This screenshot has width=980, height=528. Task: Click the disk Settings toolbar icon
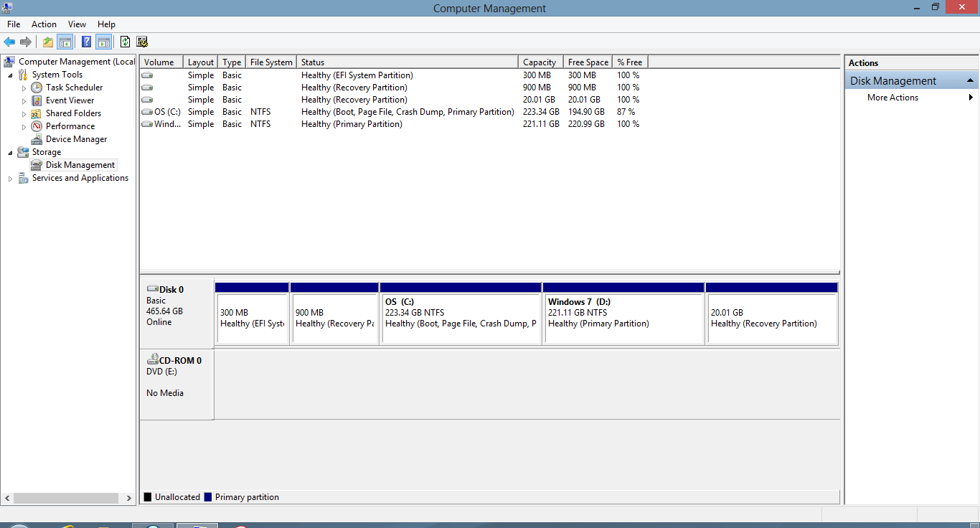(142, 42)
